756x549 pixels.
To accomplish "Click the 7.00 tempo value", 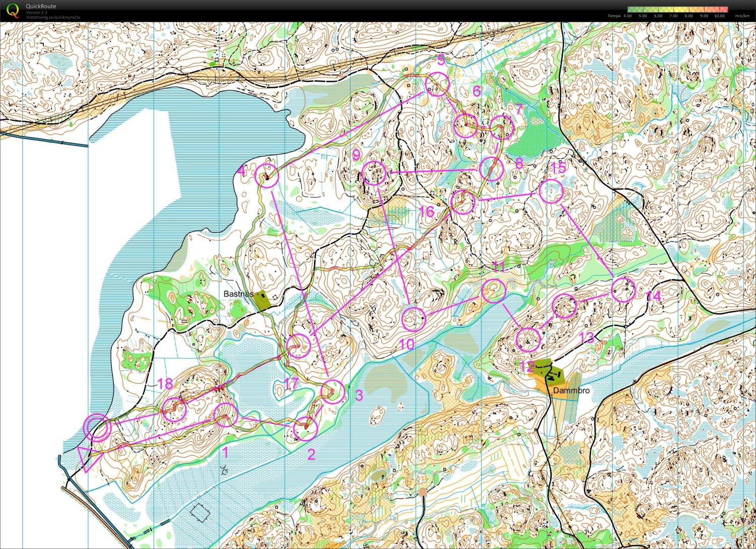I will (x=673, y=16).
